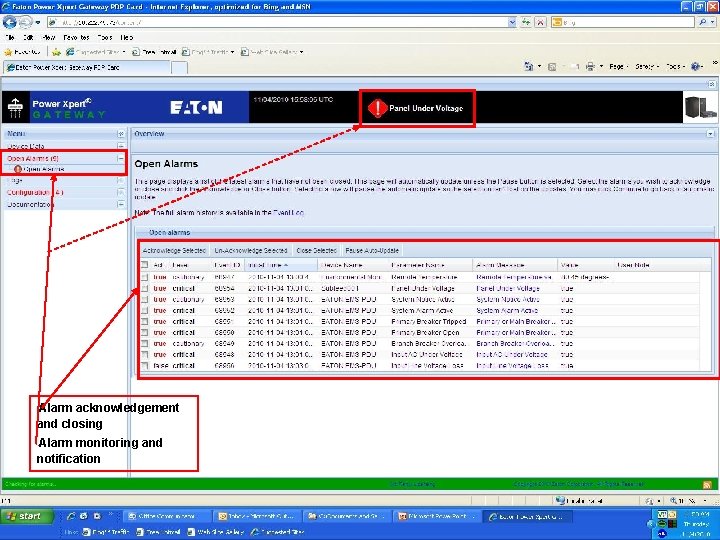720x540 pixels.
Task: Click the Add to Favorites Bar icon
Action: click(x=56, y=52)
